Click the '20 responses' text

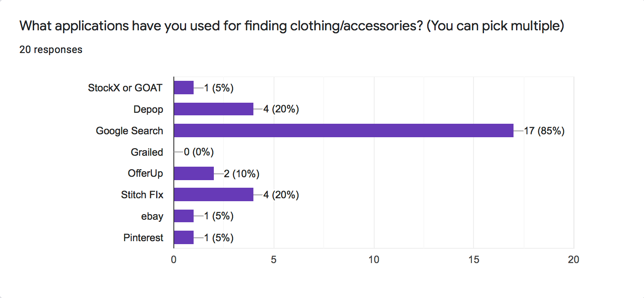click(51, 50)
